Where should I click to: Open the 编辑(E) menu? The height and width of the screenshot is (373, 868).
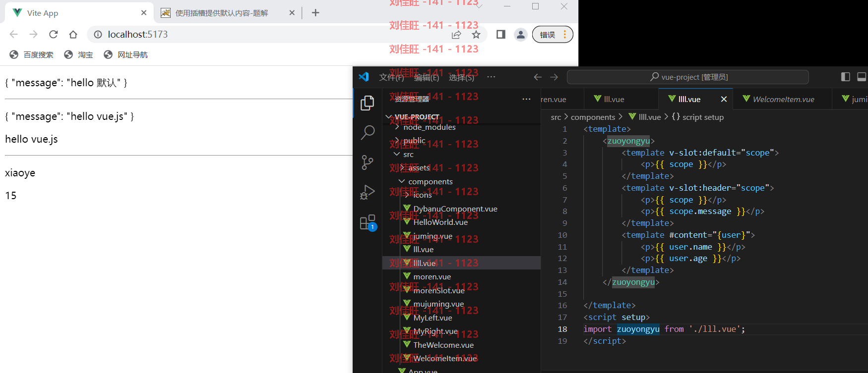(427, 77)
